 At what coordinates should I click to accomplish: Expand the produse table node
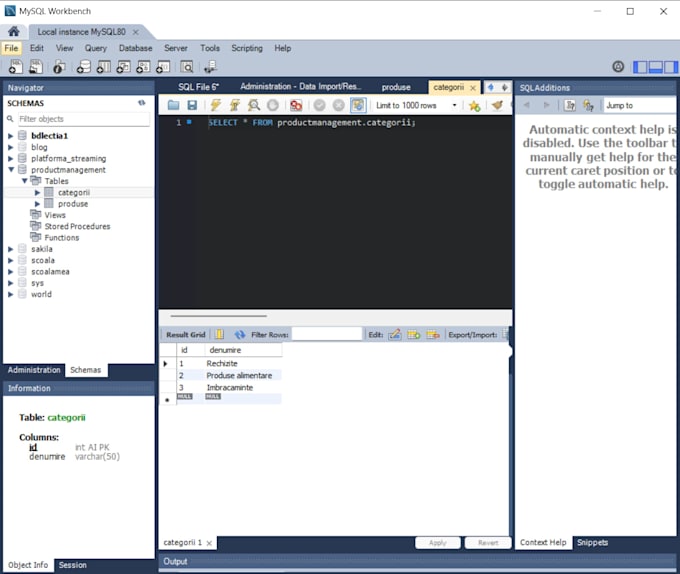37,203
